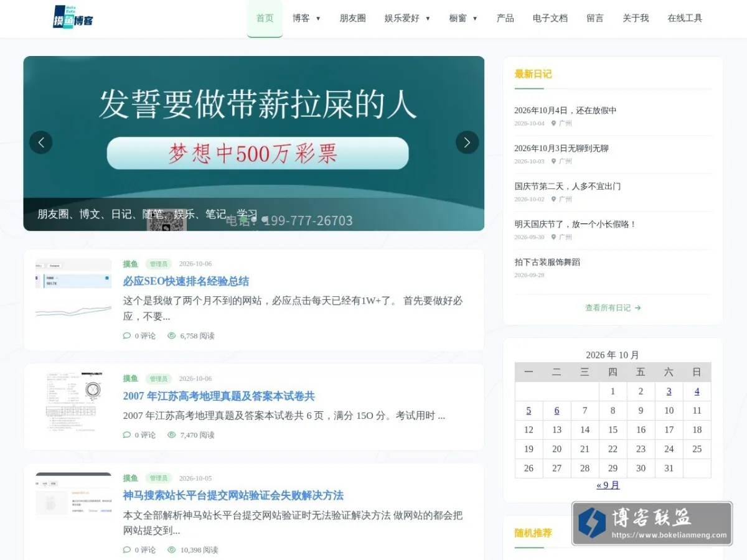Expand the 博客 menu dropdown arrow

point(318,19)
